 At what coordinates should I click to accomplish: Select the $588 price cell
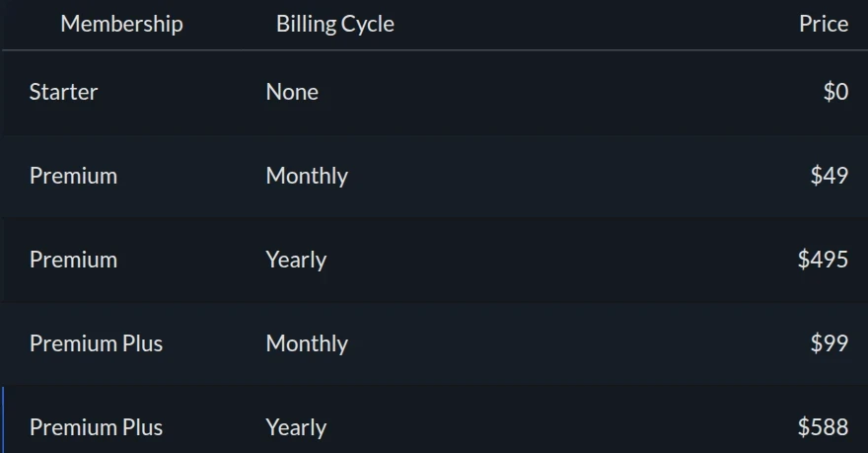click(823, 427)
